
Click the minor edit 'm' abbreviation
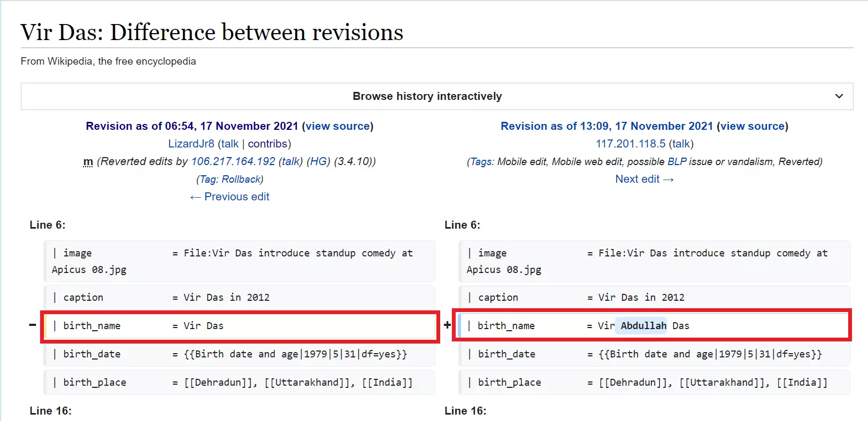(88, 161)
